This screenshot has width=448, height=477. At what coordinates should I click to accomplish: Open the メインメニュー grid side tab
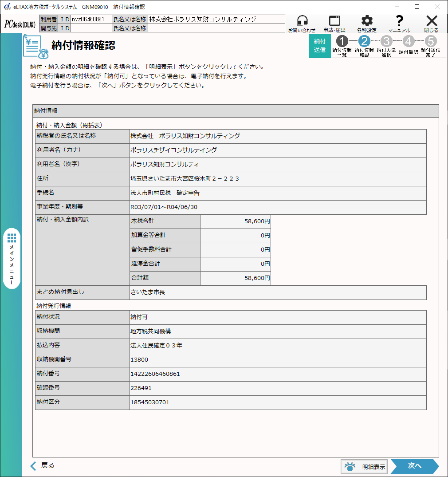[12, 258]
